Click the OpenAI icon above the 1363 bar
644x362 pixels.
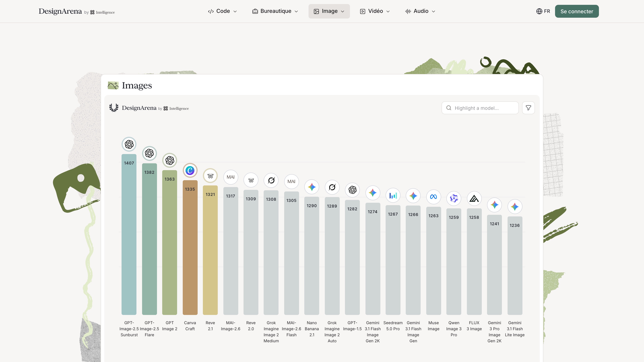click(x=169, y=160)
